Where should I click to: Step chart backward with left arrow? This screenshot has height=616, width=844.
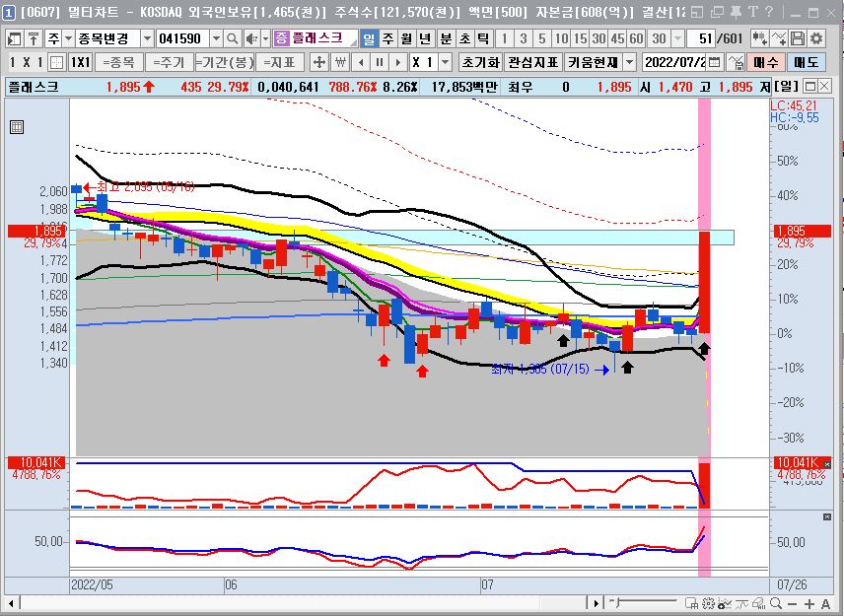(x=361, y=62)
